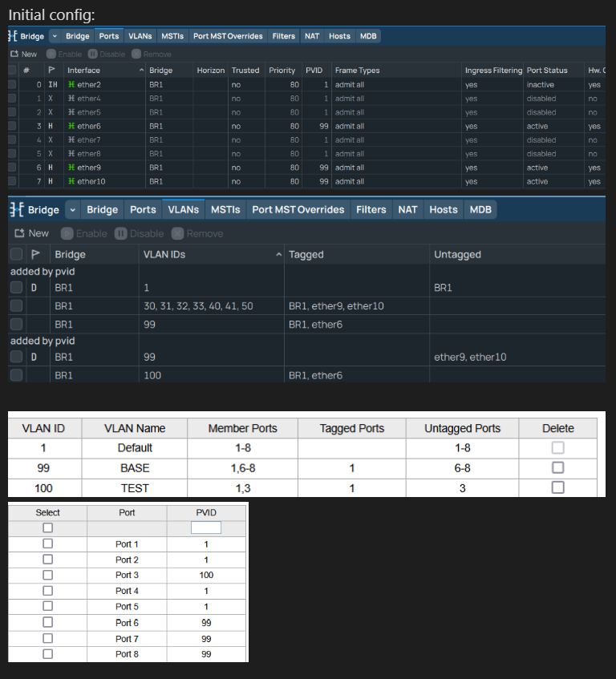This screenshot has width=616, height=679.
Task: Click the ether10 interface port icon
Action: tap(71, 181)
